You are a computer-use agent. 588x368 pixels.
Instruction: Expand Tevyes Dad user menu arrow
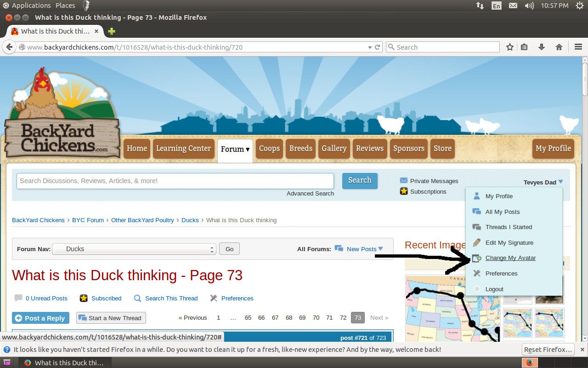pyautogui.click(x=560, y=182)
